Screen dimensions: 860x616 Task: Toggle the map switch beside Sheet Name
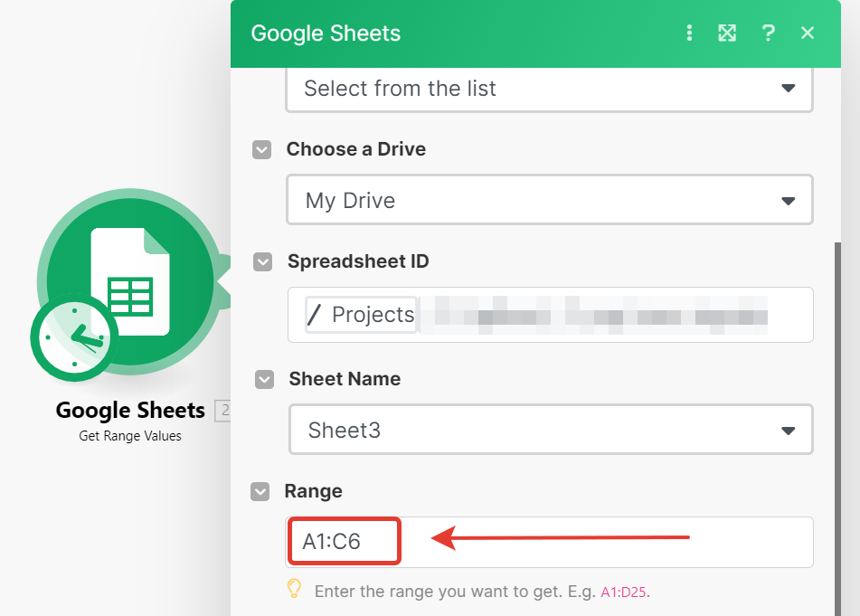point(264,380)
